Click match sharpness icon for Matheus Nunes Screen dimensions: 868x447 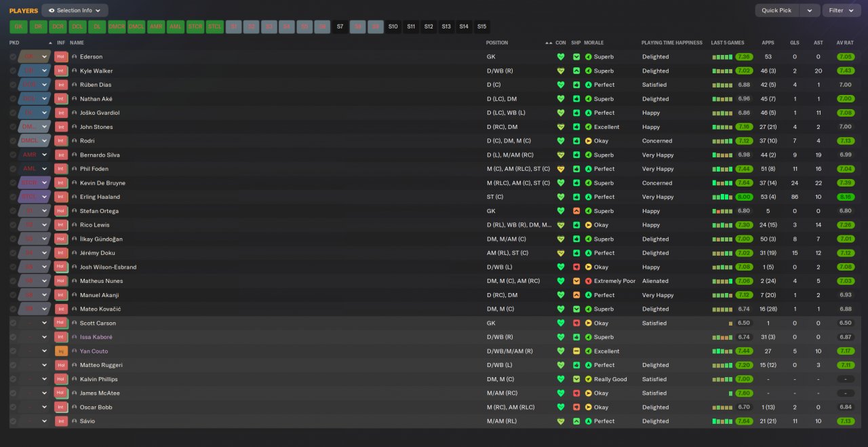point(576,281)
